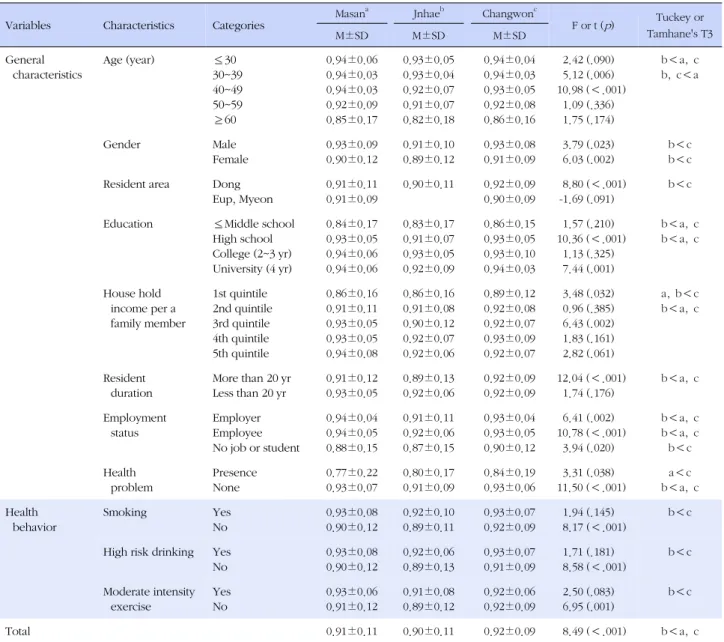Image resolution: width=724 pixels, height=642 pixels.
Task: Click the t value -1.69 (.091)
Action: (x=587, y=199)
